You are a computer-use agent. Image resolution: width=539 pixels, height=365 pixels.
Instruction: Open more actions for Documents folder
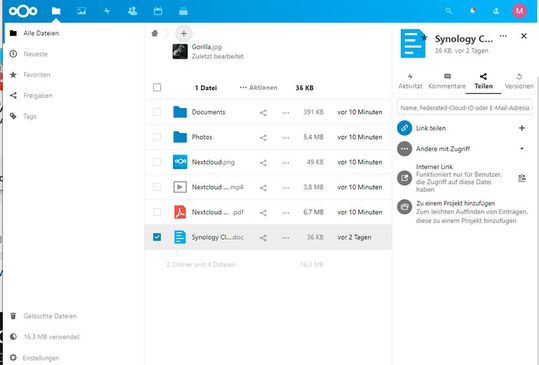coord(285,112)
